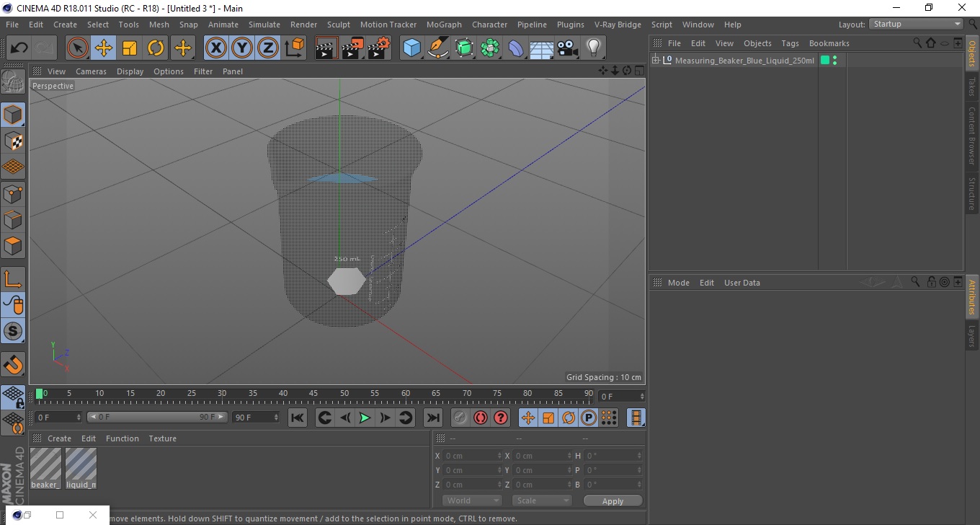
Task: Click Render to Picture Viewer icon
Action: coord(352,48)
